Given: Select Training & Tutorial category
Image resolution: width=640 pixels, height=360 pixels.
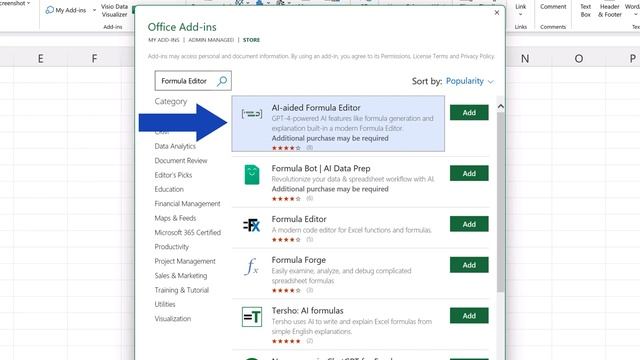Looking at the screenshot, I should (x=182, y=290).
